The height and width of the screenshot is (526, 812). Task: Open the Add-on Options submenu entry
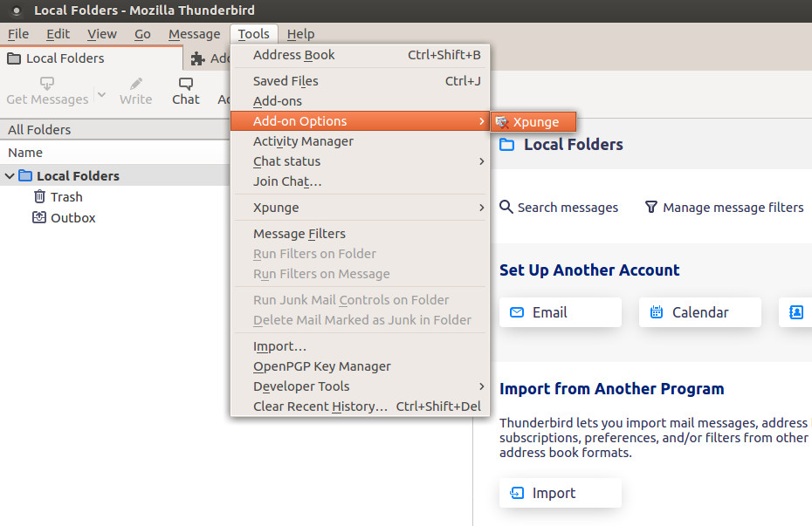point(360,121)
